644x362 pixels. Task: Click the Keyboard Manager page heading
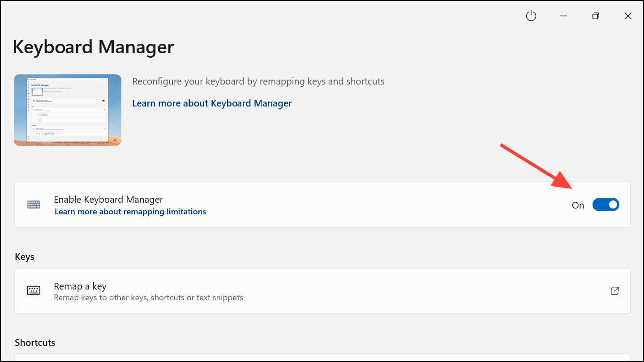(x=93, y=47)
